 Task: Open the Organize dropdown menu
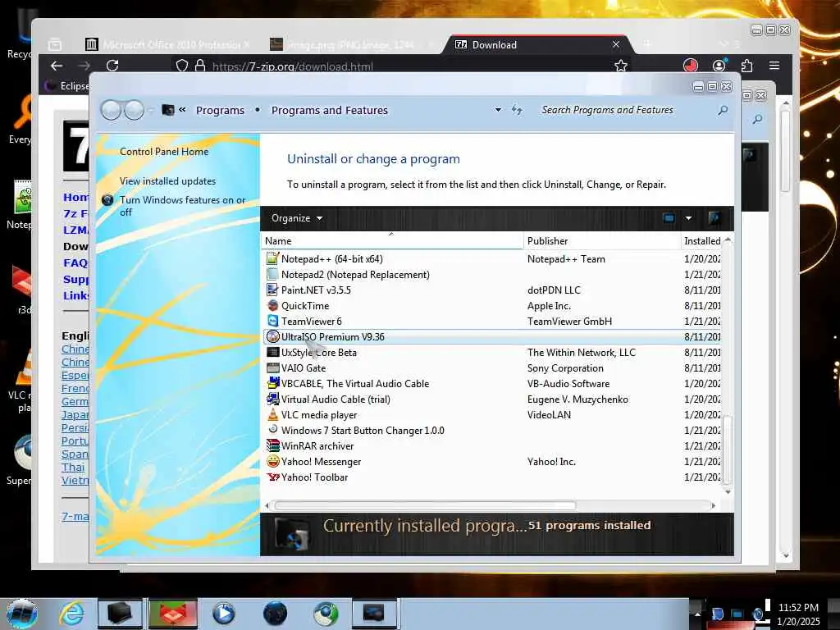(x=297, y=218)
